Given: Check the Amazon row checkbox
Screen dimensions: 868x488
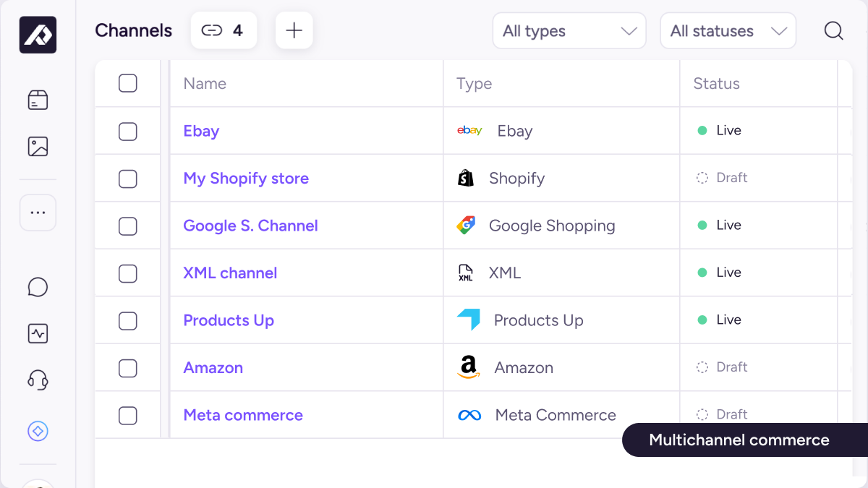Looking at the screenshot, I should [128, 368].
